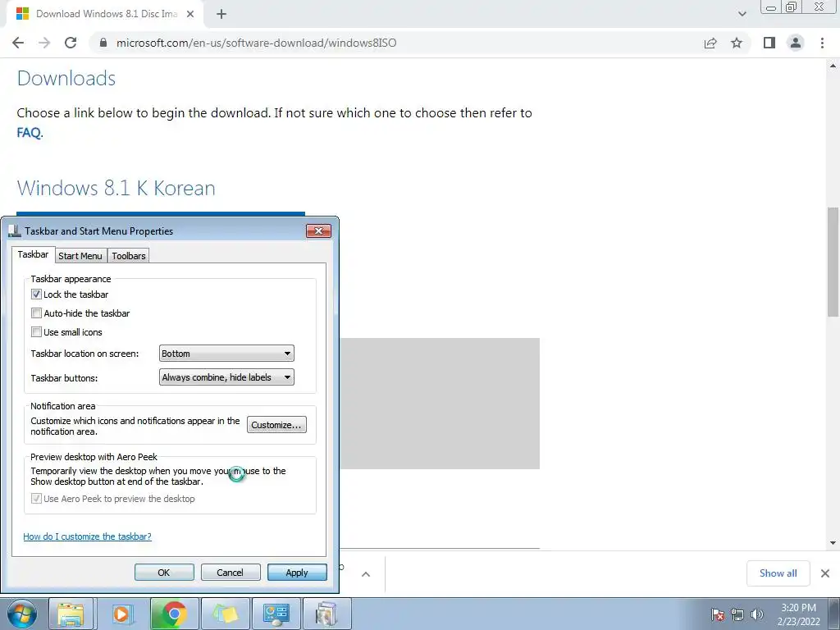Select the Taskbar tab

click(33, 254)
